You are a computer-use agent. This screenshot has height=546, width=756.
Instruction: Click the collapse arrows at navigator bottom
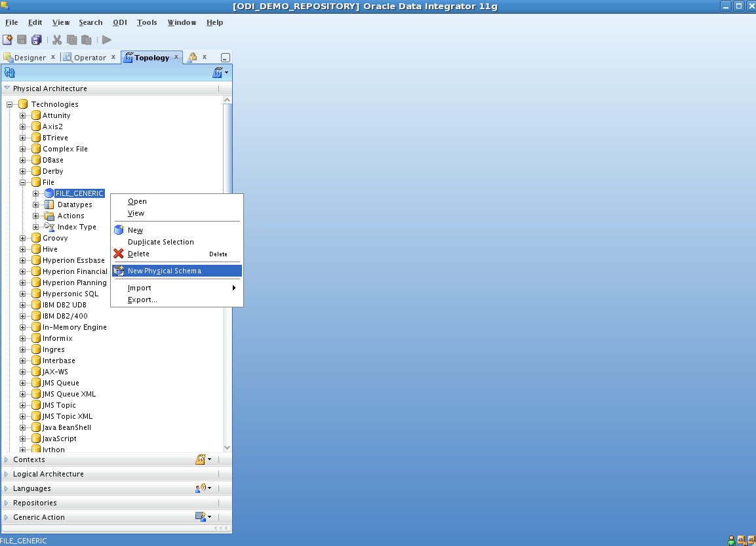[221, 528]
